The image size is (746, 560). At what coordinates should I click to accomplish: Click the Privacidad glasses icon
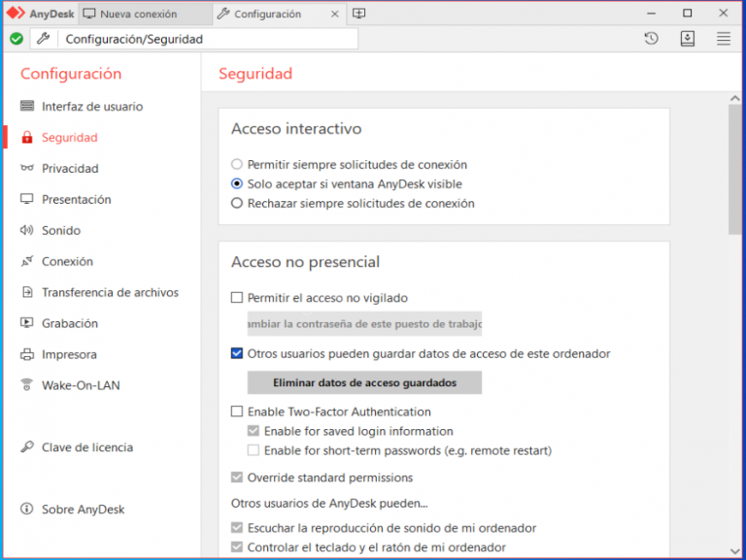pos(27,168)
